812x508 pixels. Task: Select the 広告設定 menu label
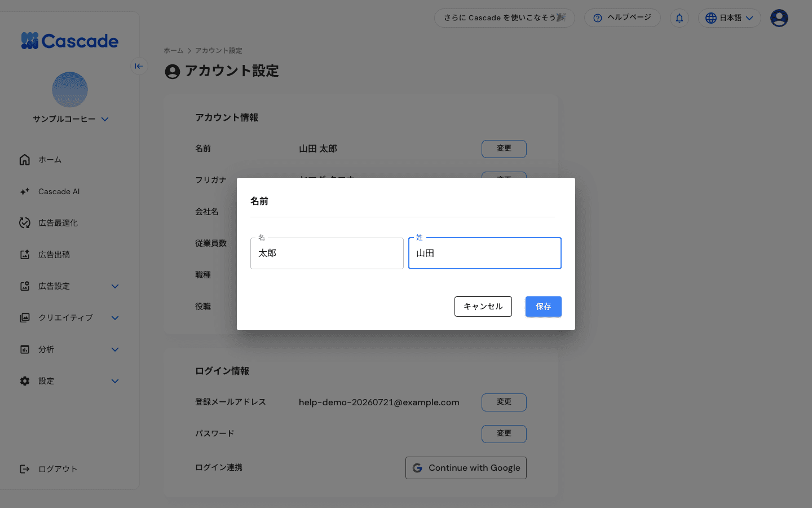tap(54, 286)
